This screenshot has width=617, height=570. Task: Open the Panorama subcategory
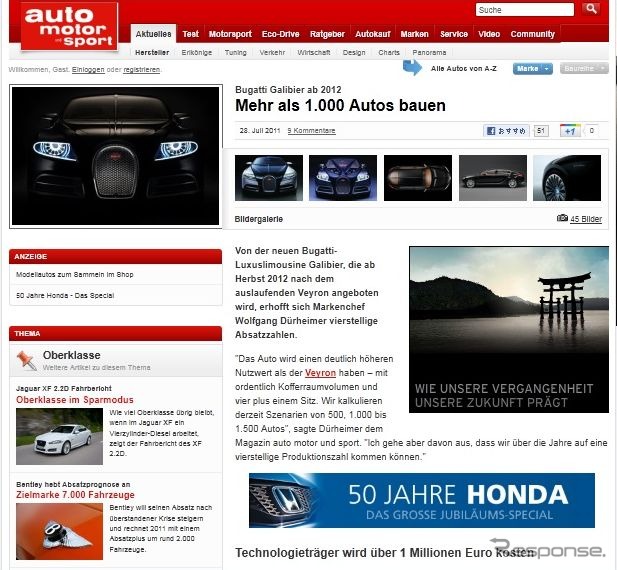(429, 52)
